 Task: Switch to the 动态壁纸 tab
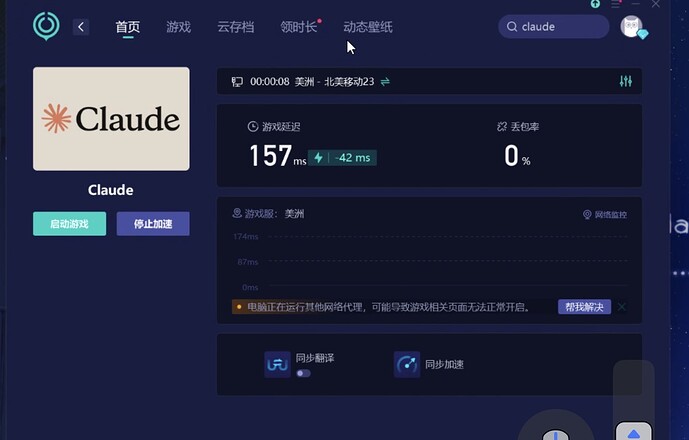368,27
